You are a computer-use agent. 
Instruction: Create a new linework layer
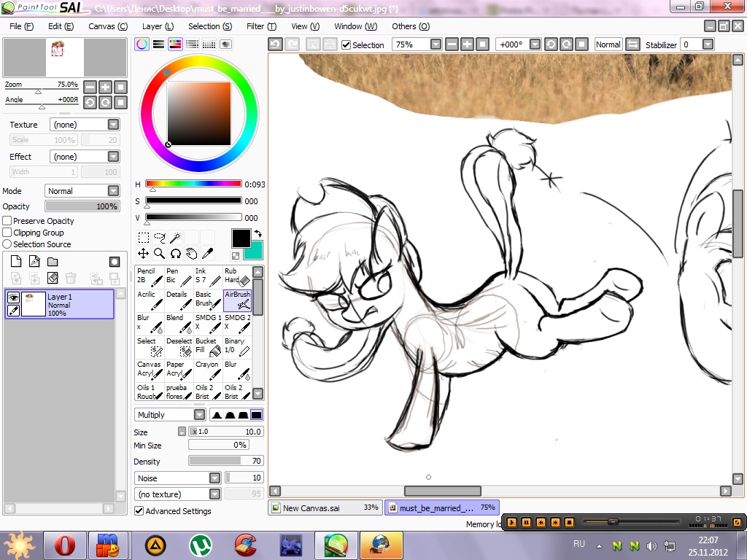pyautogui.click(x=34, y=262)
